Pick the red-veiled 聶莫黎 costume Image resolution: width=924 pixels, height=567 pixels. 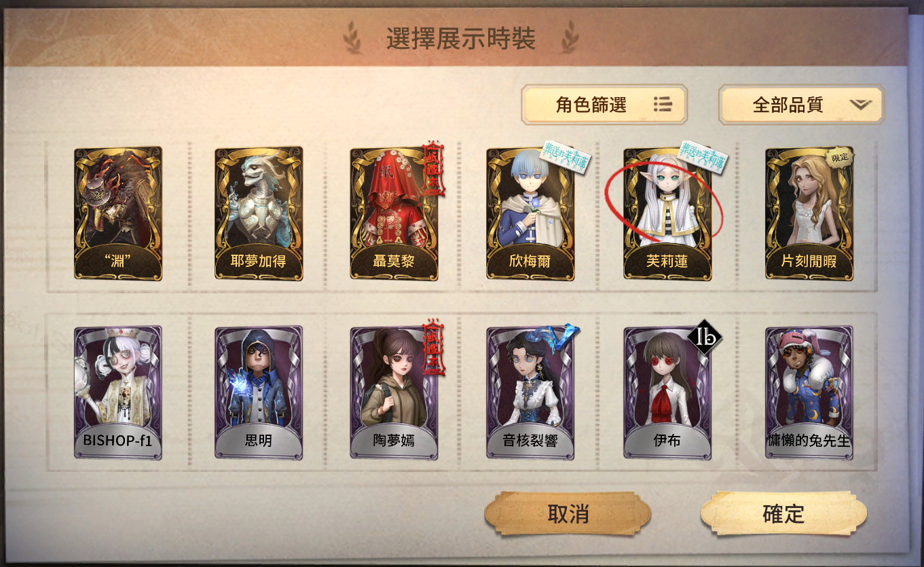394,214
